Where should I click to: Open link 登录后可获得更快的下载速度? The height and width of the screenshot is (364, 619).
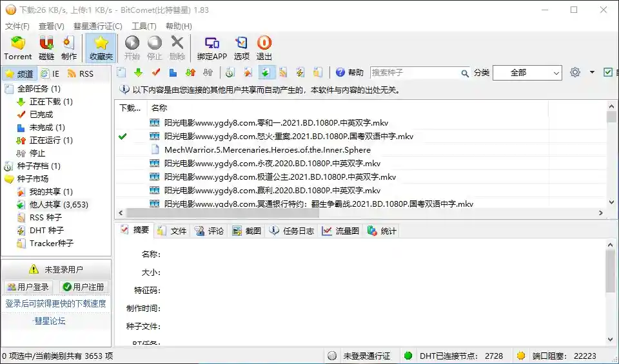coord(55,303)
